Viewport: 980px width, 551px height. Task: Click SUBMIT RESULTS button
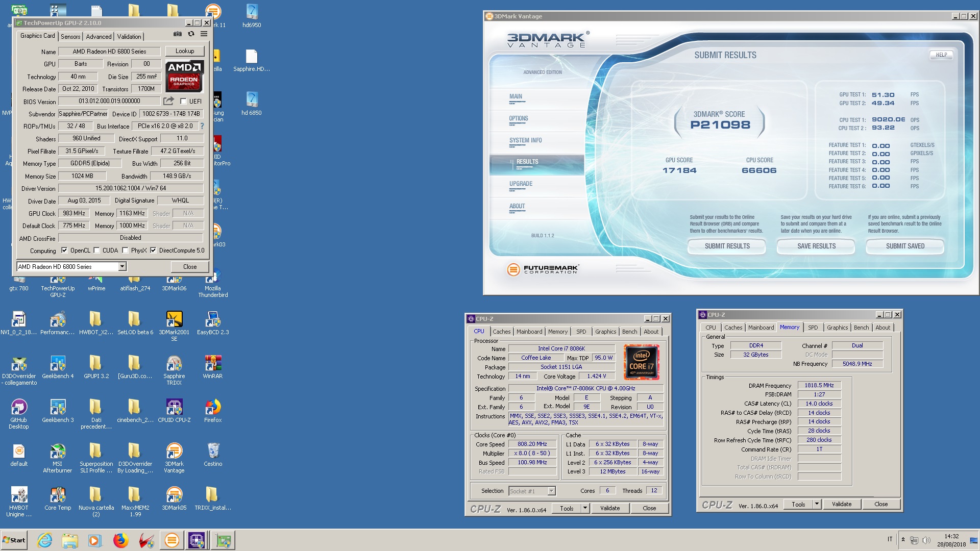(727, 246)
